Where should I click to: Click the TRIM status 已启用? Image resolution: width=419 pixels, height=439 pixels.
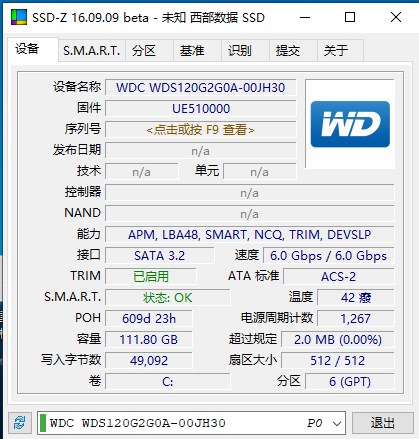[151, 277]
